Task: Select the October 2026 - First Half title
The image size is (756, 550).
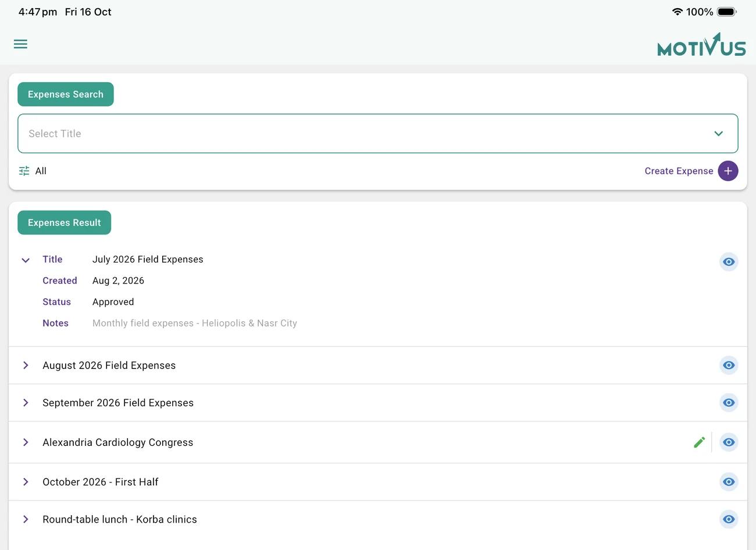Action: click(x=100, y=482)
